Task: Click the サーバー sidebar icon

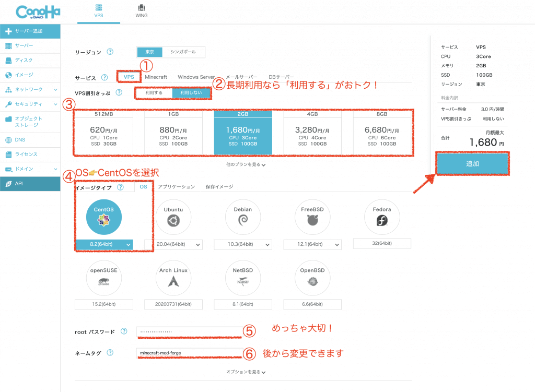Action: pos(8,46)
